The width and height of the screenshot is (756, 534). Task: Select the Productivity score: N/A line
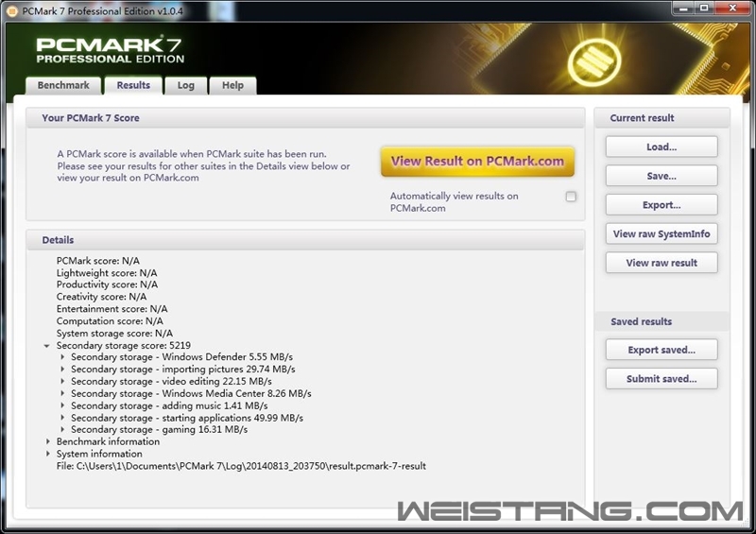click(x=107, y=284)
